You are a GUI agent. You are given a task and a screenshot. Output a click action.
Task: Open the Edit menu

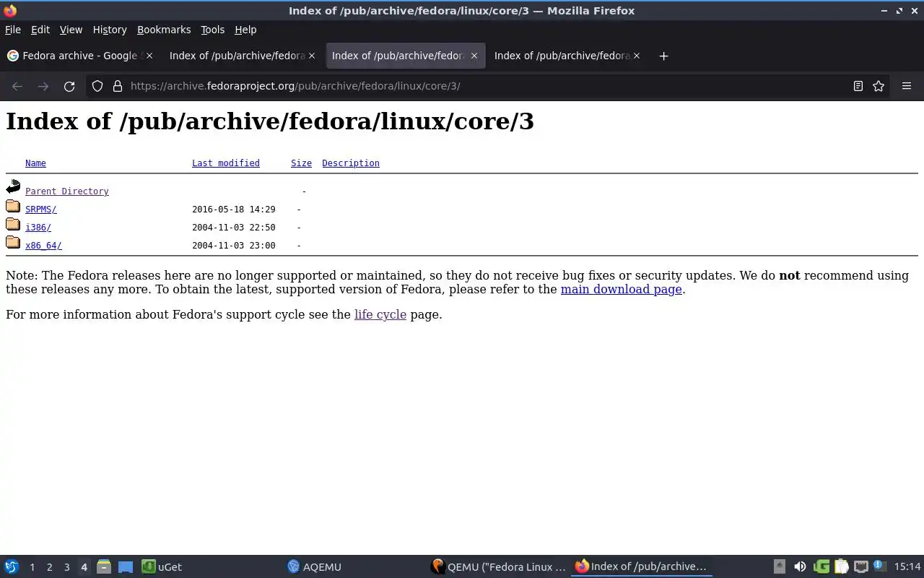click(40, 30)
